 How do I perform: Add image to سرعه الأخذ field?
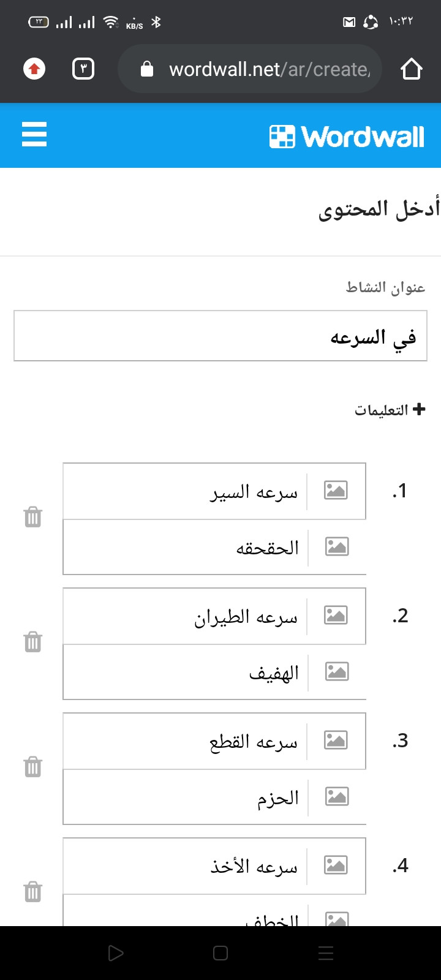[x=336, y=865]
